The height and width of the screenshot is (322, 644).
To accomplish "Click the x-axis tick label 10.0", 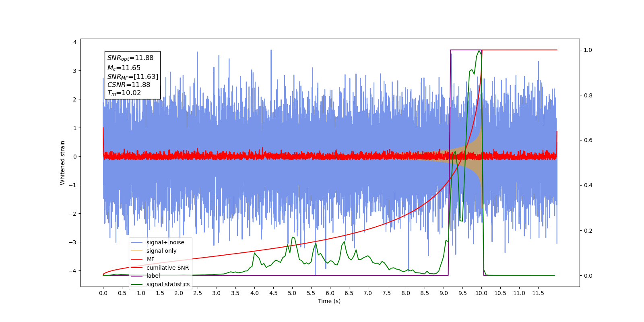I will point(481,293).
